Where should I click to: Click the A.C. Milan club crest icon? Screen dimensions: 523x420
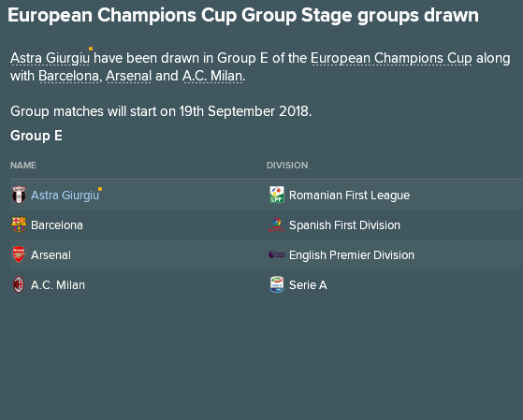tap(19, 284)
